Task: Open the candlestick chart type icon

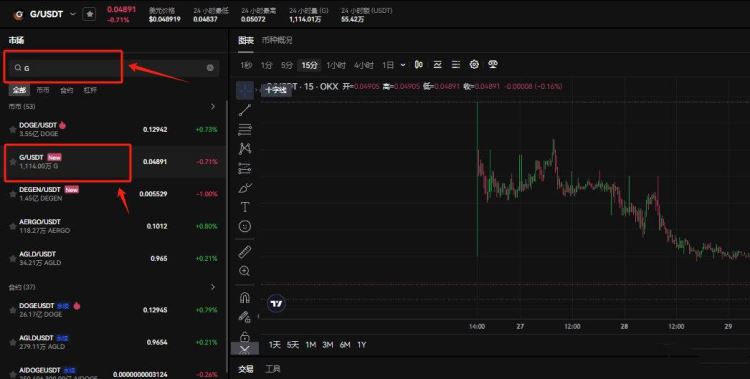Action: tap(419, 64)
